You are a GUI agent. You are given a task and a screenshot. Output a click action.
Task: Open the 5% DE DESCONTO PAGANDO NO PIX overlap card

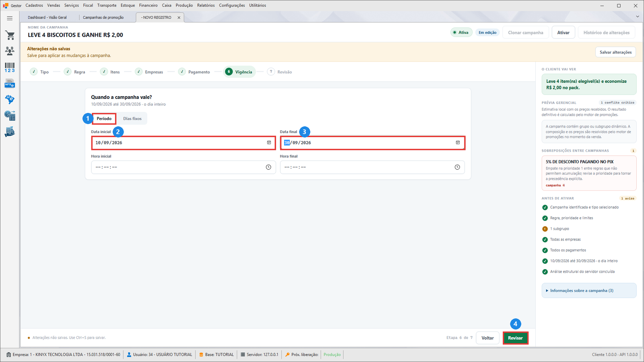point(589,173)
